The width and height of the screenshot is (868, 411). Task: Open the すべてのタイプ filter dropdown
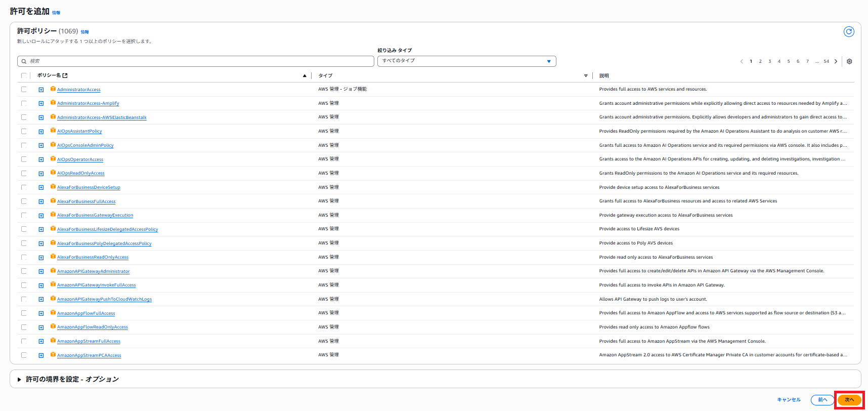pyautogui.click(x=466, y=61)
